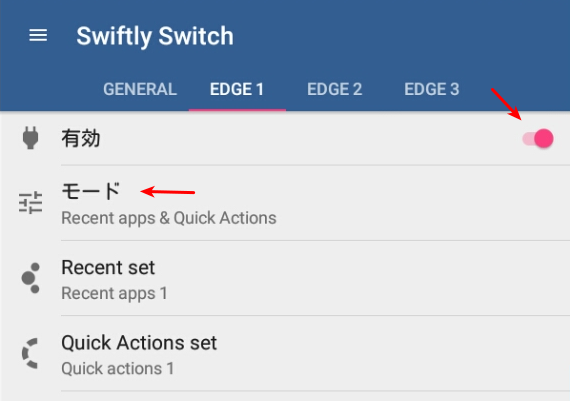Open the EDGE 2 tab
Viewport: 570px width, 401px height.
click(x=334, y=89)
